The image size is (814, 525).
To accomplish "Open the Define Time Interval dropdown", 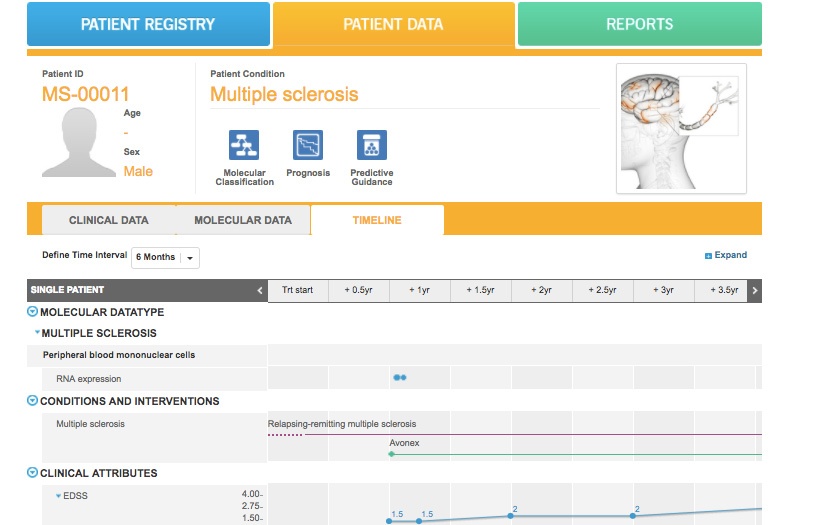I will pyautogui.click(x=166, y=257).
